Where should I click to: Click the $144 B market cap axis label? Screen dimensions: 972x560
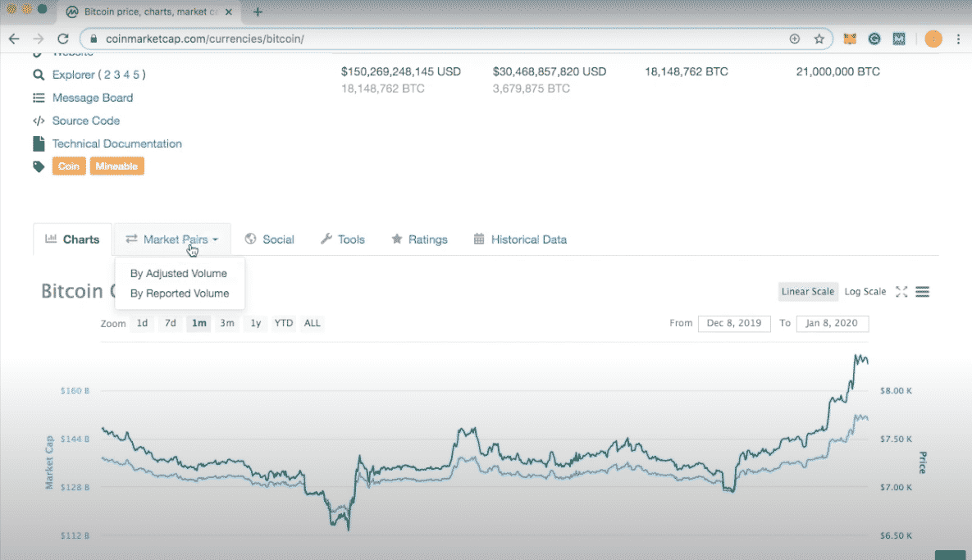pyautogui.click(x=75, y=439)
